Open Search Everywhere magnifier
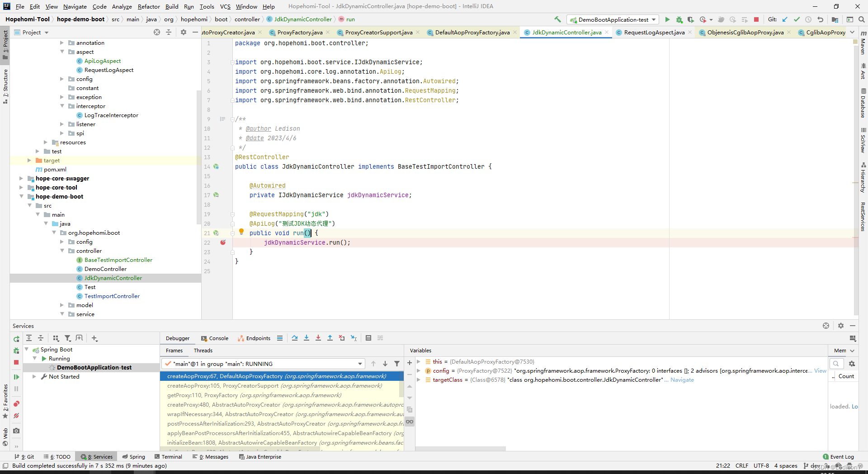The width and height of the screenshot is (868, 474). pyautogui.click(x=862, y=19)
